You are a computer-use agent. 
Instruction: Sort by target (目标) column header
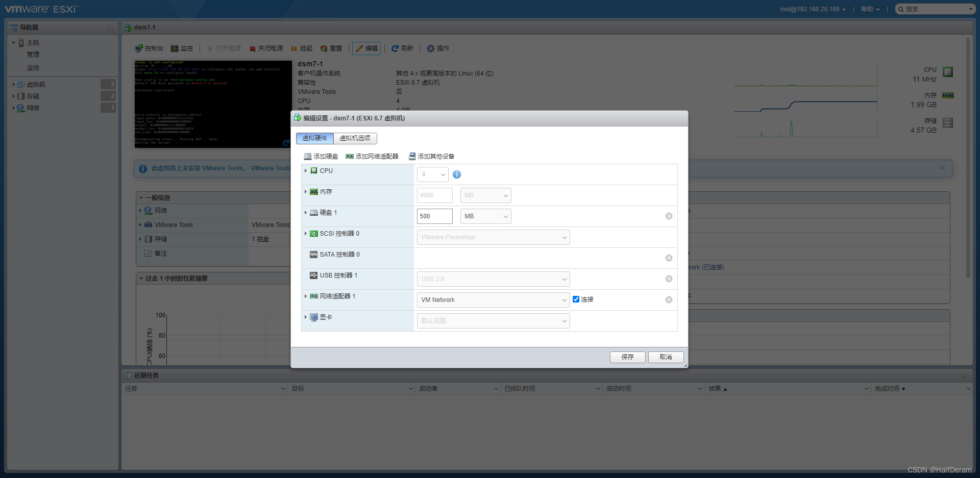pos(352,389)
